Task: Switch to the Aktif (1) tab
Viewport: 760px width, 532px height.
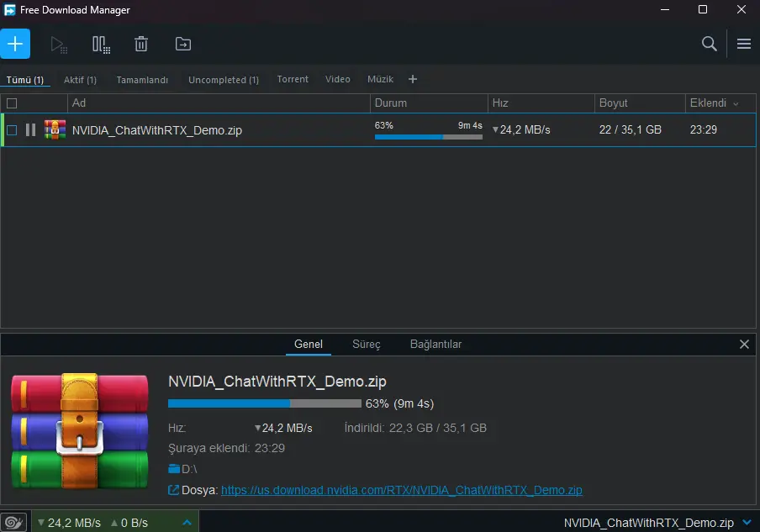Action: pyautogui.click(x=80, y=80)
